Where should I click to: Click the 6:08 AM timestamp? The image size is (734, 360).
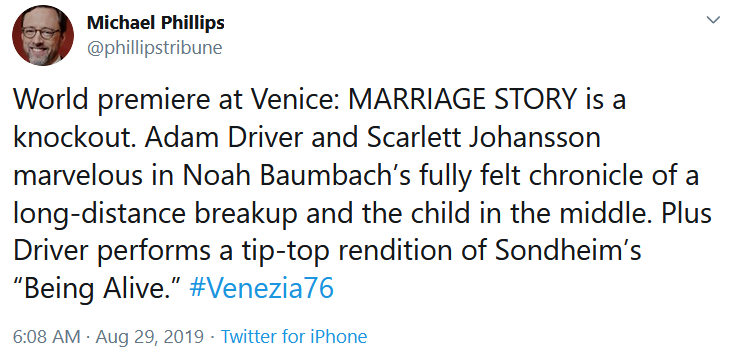pyautogui.click(x=46, y=337)
